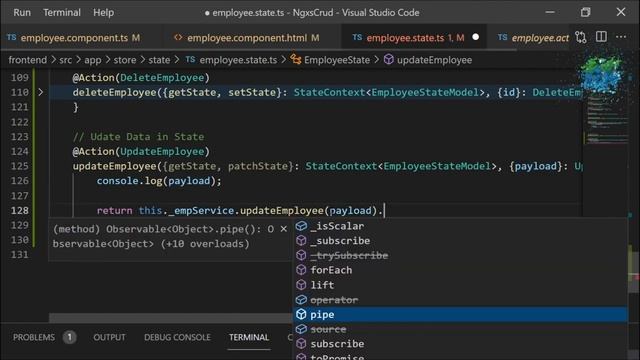The width and height of the screenshot is (640, 360).
Task: Select _subscribe suggestion
Action: click(x=460, y=241)
